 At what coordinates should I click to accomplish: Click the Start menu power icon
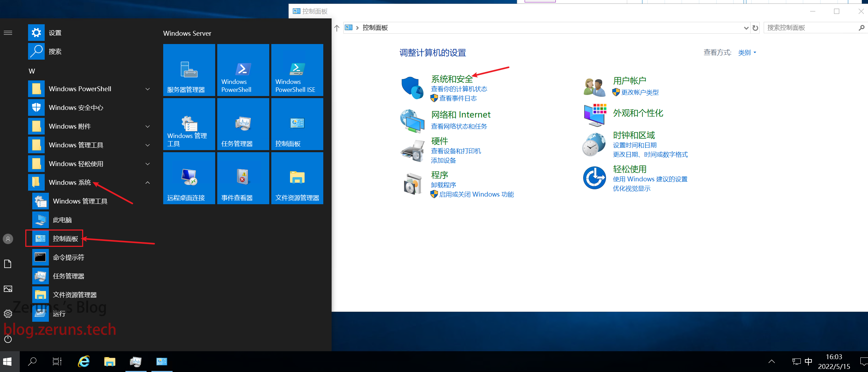click(x=8, y=339)
